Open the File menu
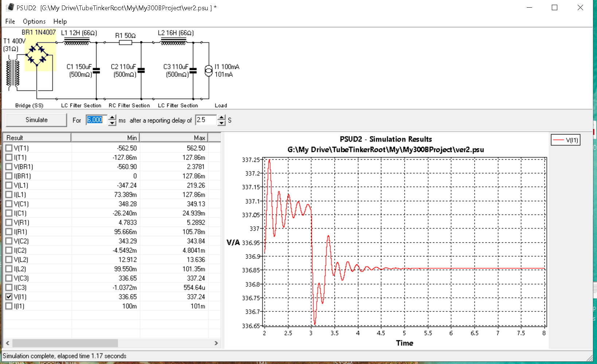This screenshot has width=597, height=364. [10, 21]
